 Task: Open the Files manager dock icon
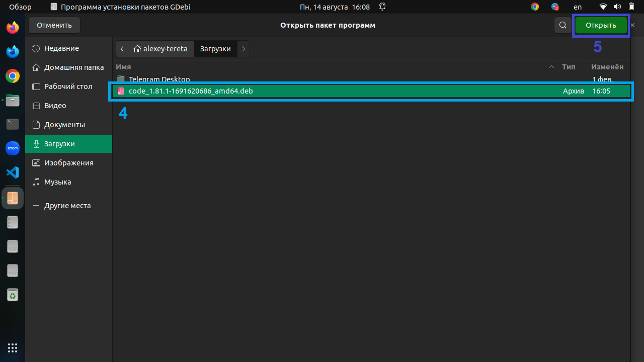pos(13,100)
